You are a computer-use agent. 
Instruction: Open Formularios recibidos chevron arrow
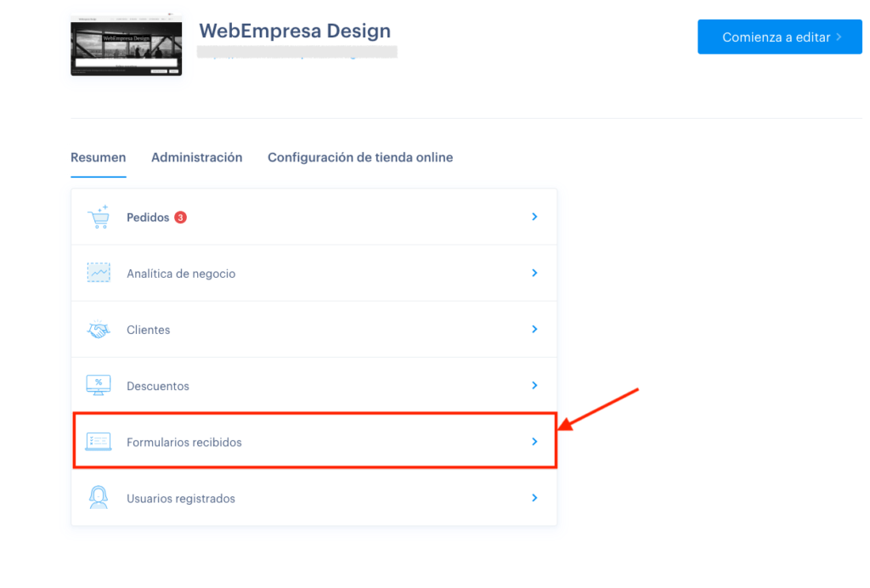coord(534,442)
